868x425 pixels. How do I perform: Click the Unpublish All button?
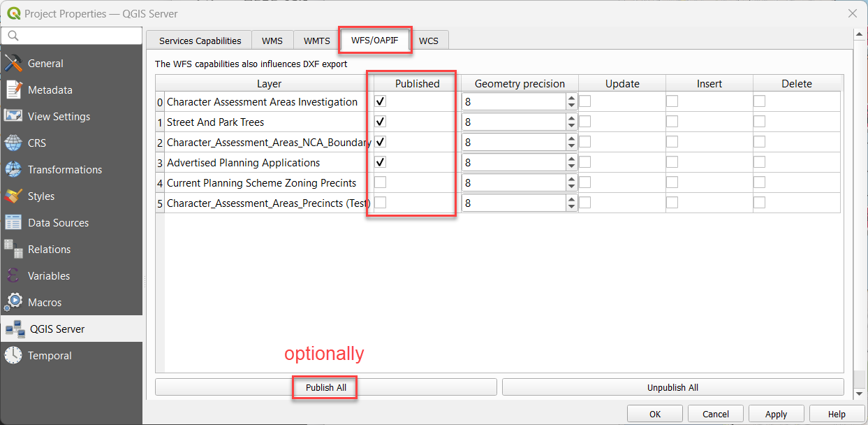672,387
